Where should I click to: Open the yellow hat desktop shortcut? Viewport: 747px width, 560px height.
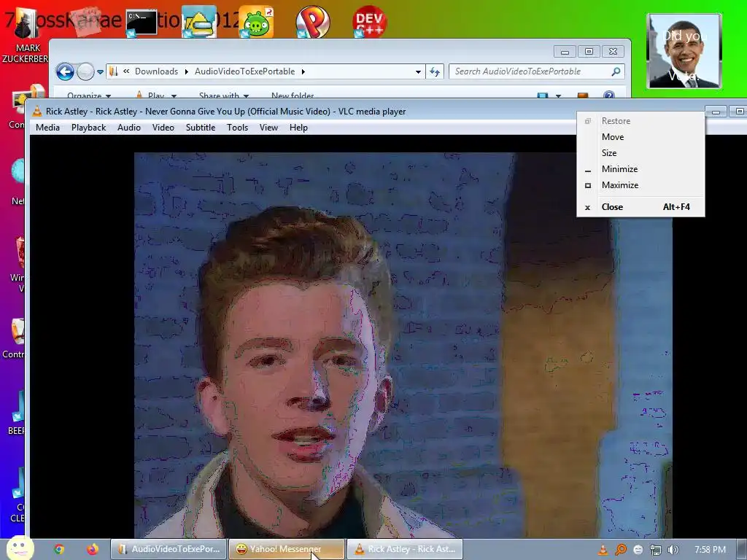[199, 23]
